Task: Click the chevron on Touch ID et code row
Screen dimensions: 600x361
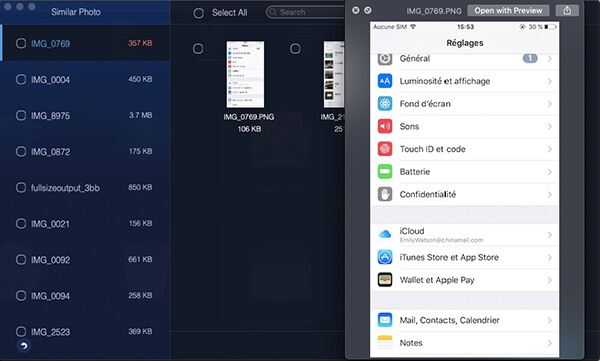Action: (549, 149)
